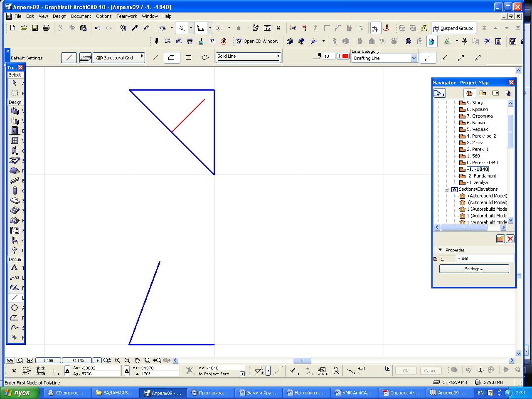Click the Print icon
This screenshot has width=532, height=399.
[46, 28]
